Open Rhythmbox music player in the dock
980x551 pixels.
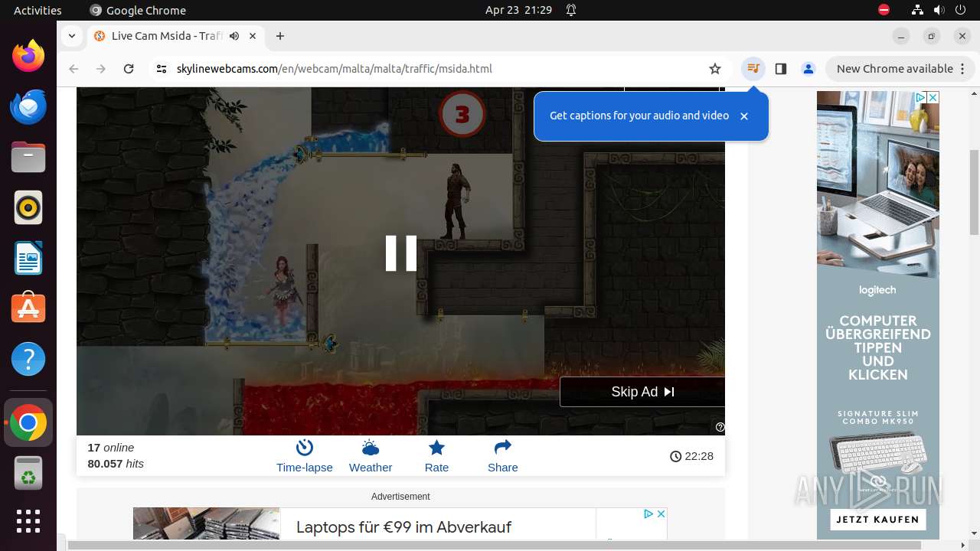pyautogui.click(x=28, y=207)
